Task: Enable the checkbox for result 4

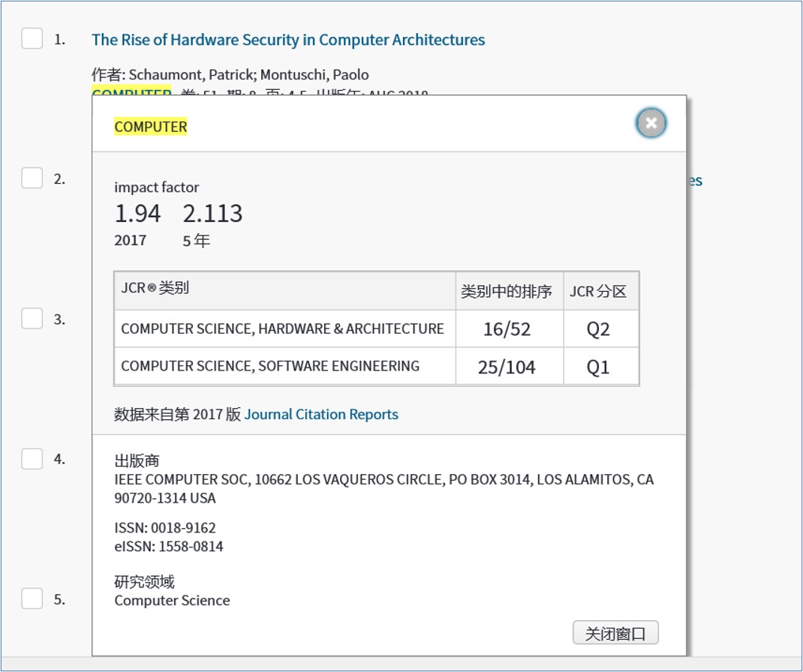Action: (x=32, y=458)
